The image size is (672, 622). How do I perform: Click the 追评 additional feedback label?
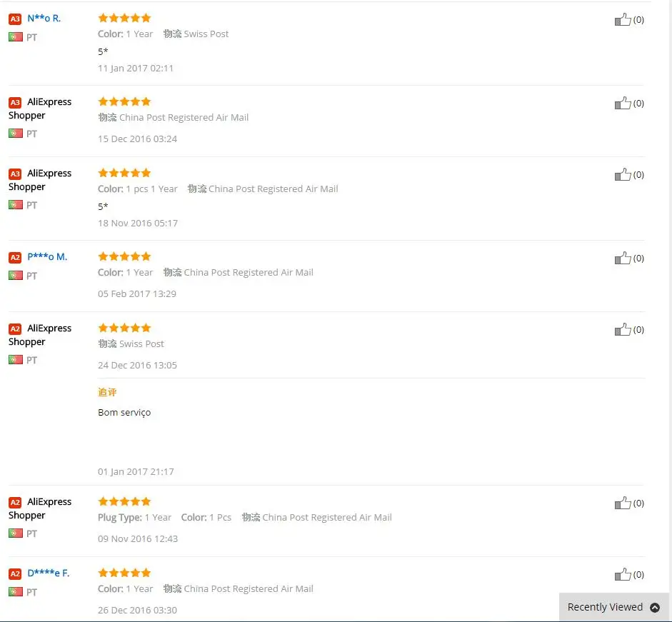[x=107, y=392]
